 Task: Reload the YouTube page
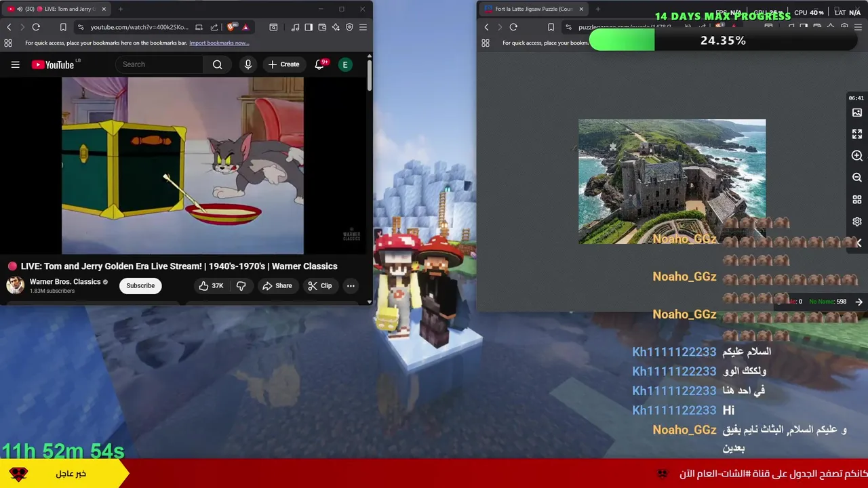point(36,27)
